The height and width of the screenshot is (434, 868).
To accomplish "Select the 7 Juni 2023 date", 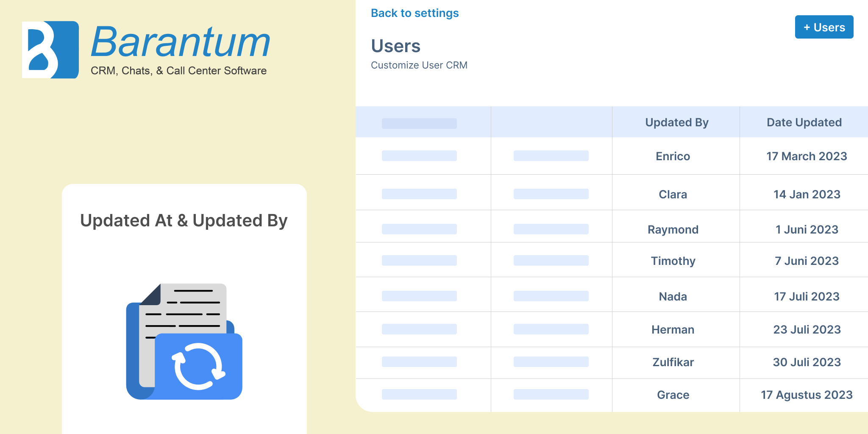I will [807, 261].
